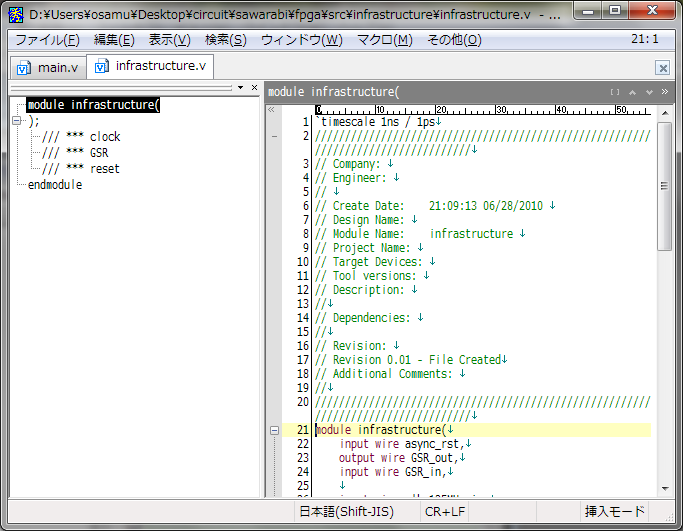Screen dimensions: 683x531
Task: Open the ファイル(F) menu
Action: click(x=47, y=40)
